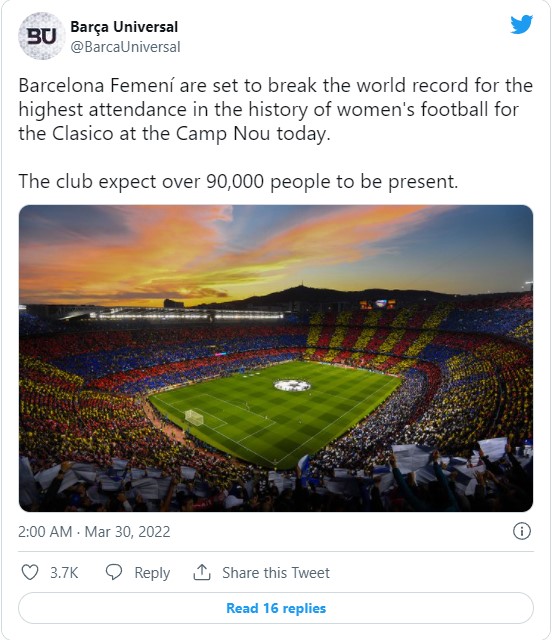Click the 3.7K likes count
This screenshot has width=552, height=640.
tap(64, 573)
